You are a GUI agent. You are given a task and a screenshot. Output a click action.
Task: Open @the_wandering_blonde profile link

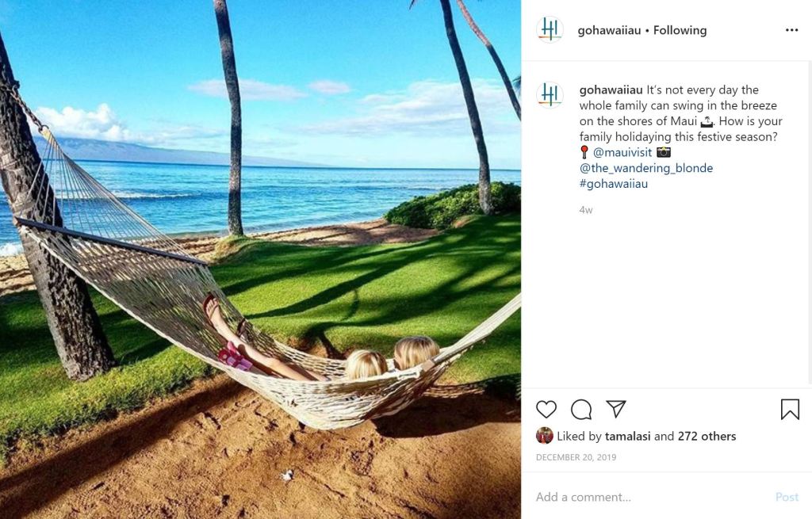[645, 168]
